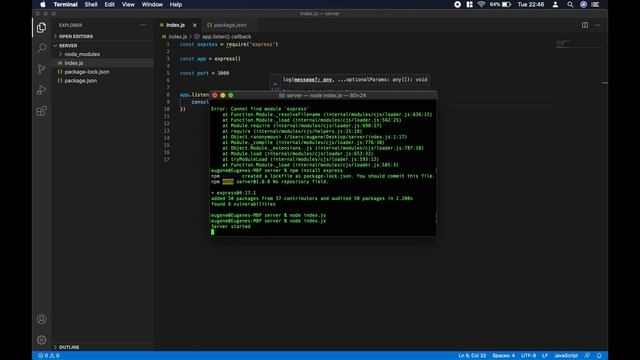Open Run and Debug view
The width and height of the screenshot is (640, 360).
pyautogui.click(x=41, y=90)
